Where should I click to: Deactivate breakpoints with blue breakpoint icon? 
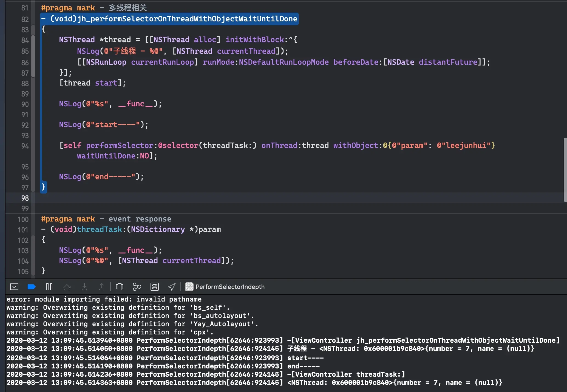click(32, 287)
